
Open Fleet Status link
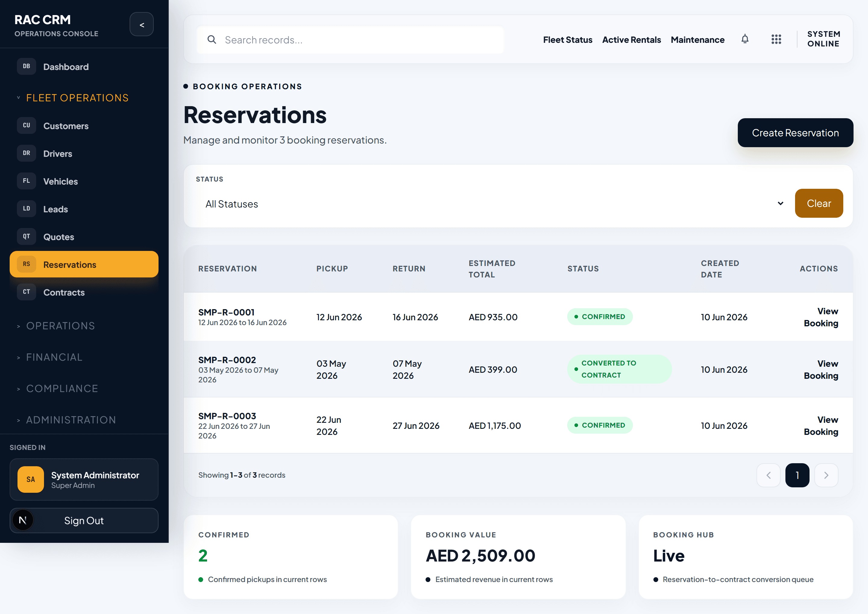568,40
